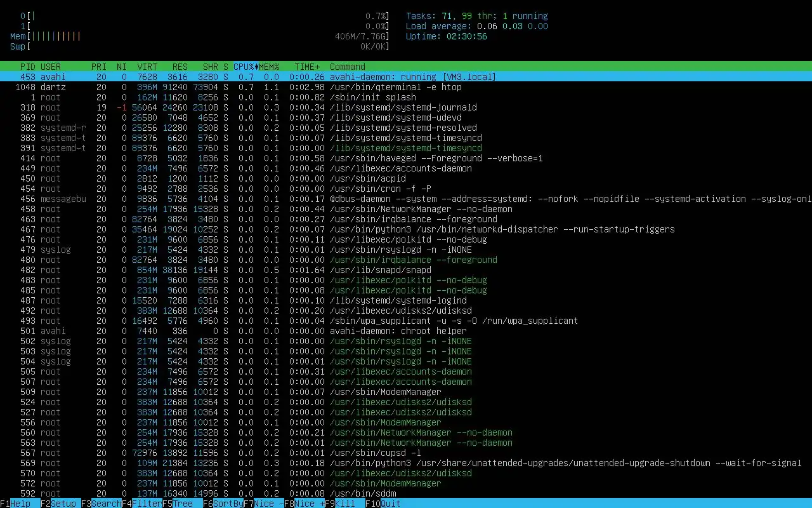Select the /usr/bin/qterminal -e htop process

pyautogui.click(x=406, y=87)
